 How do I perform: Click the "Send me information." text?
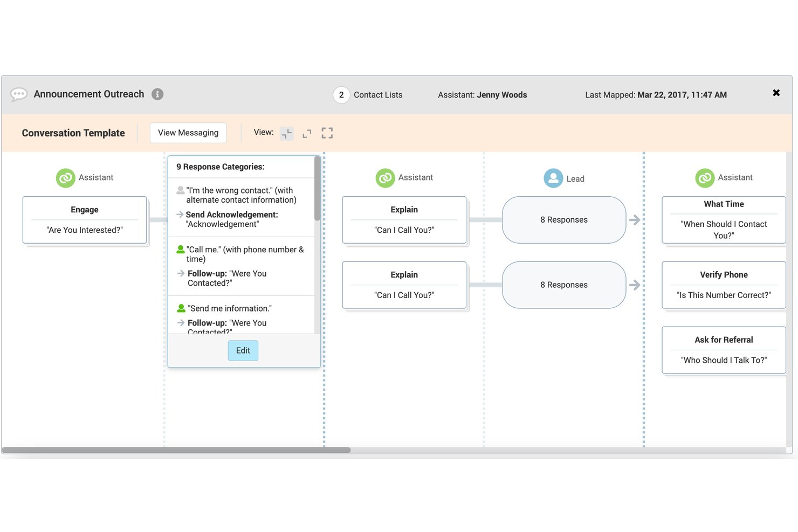coord(230,308)
